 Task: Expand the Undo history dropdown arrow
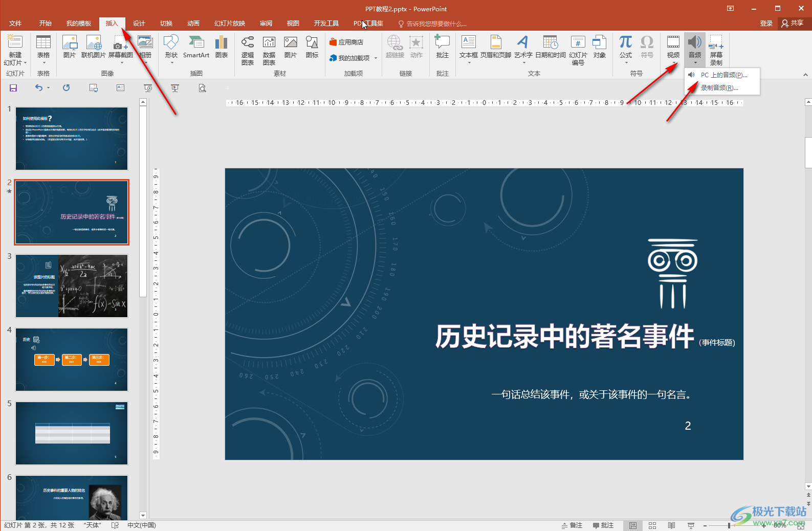[49, 88]
